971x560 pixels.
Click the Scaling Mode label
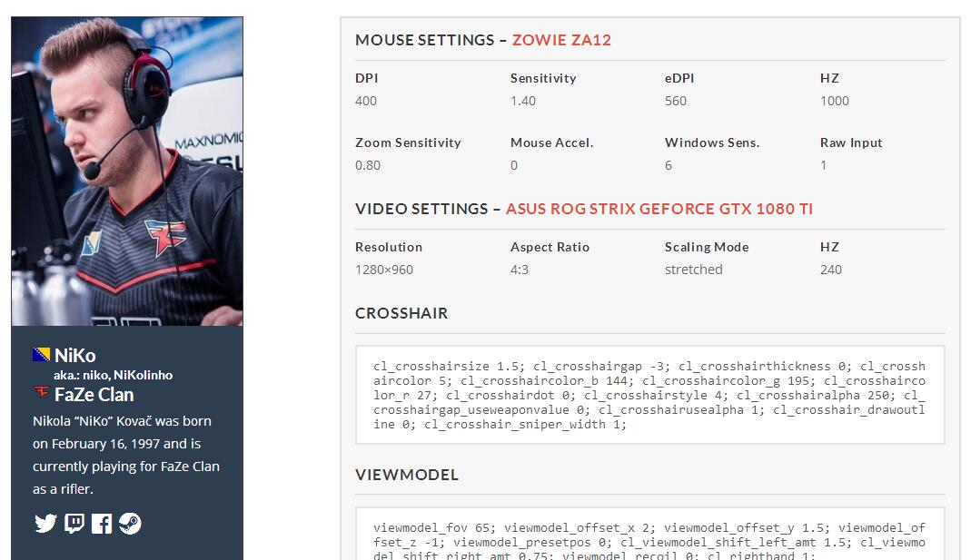[707, 247]
